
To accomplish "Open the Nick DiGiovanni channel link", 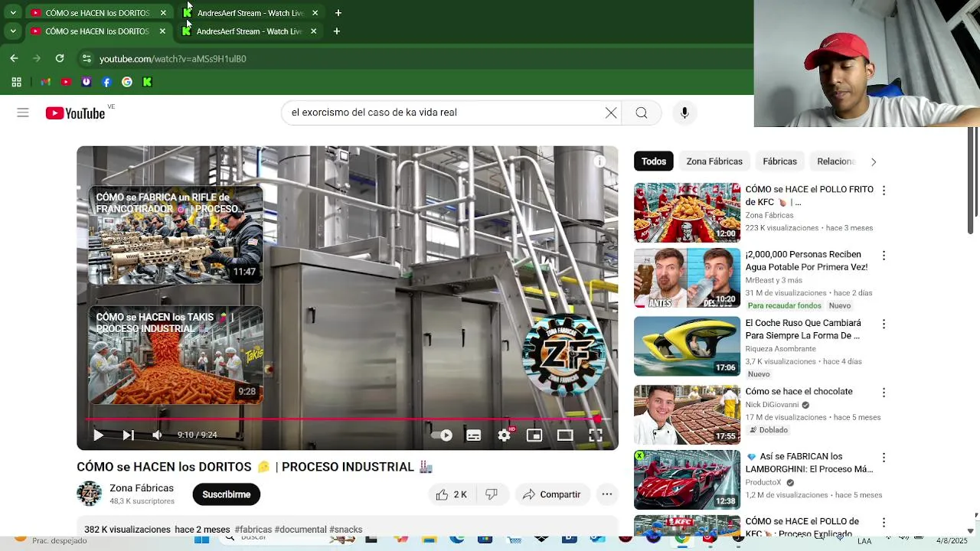I will click(x=772, y=405).
